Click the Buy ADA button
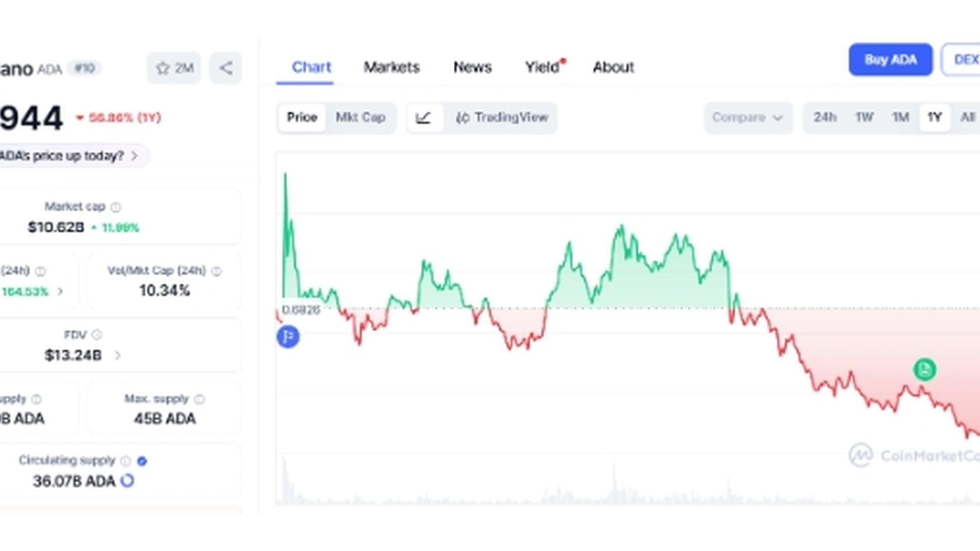The height and width of the screenshot is (551, 980). [891, 60]
